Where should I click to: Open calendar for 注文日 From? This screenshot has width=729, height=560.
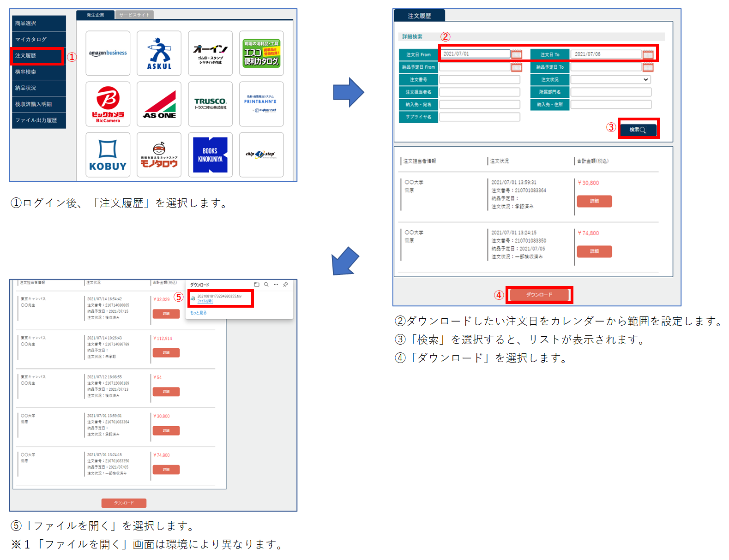[x=517, y=54]
